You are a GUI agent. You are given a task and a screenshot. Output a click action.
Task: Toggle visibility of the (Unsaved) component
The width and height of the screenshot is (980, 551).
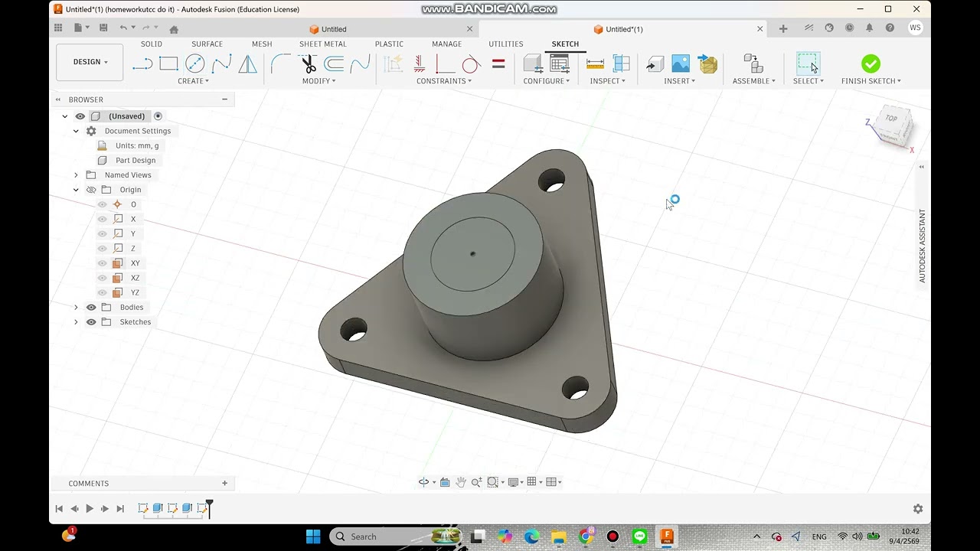pyautogui.click(x=80, y=116)
